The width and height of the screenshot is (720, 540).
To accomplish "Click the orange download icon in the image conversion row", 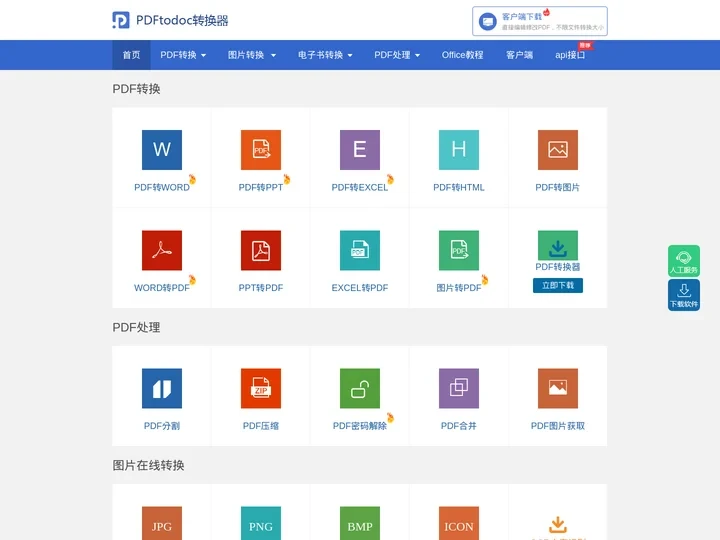I will point(558,524).
